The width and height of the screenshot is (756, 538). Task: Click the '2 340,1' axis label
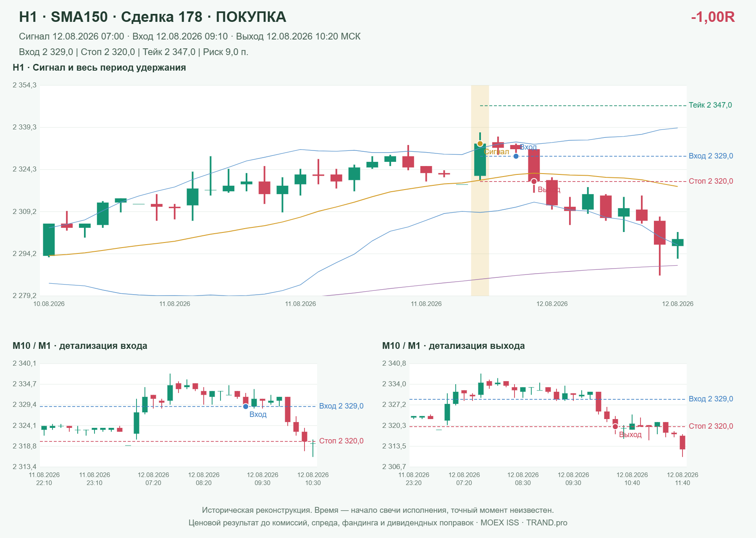24,364
